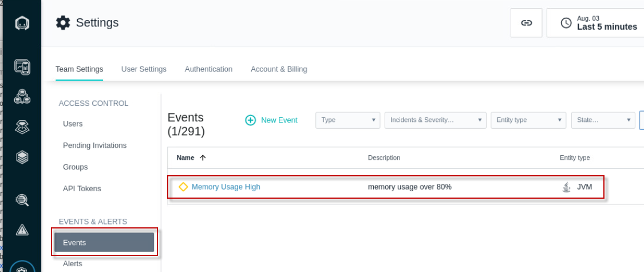644x272 pixels.
Task: Click the copy link button
Action: click(x=527, y=22)
